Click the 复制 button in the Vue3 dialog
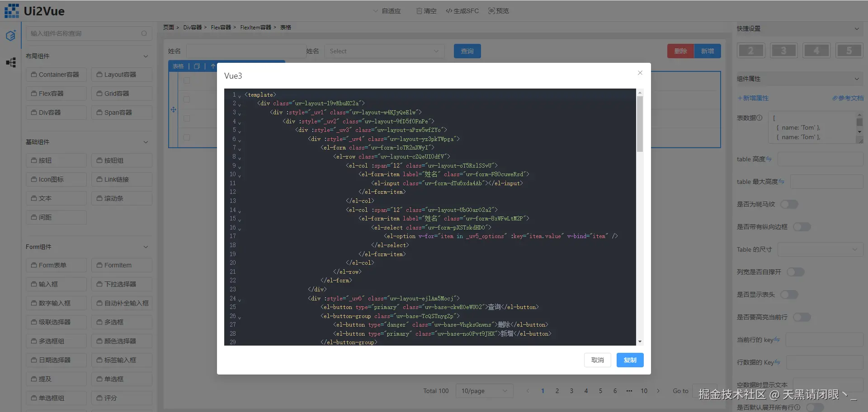Screen dimensions: 868x412 point(630,360)
